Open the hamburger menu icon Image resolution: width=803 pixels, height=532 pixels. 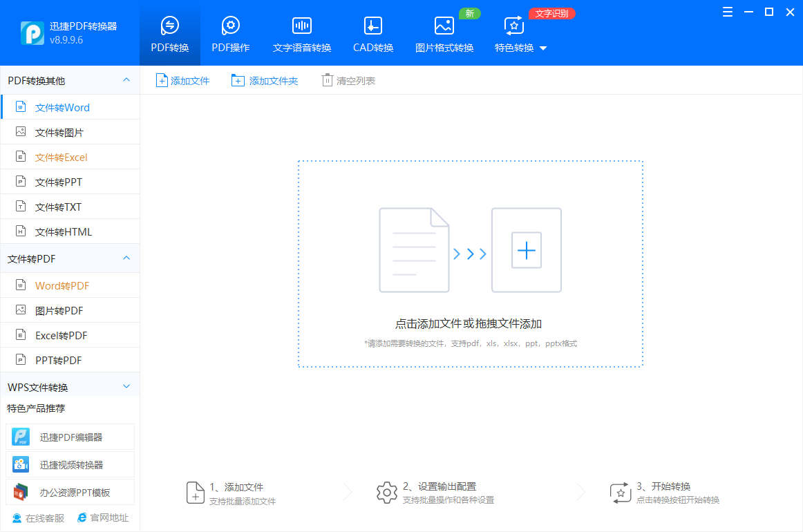coord(726,12)
